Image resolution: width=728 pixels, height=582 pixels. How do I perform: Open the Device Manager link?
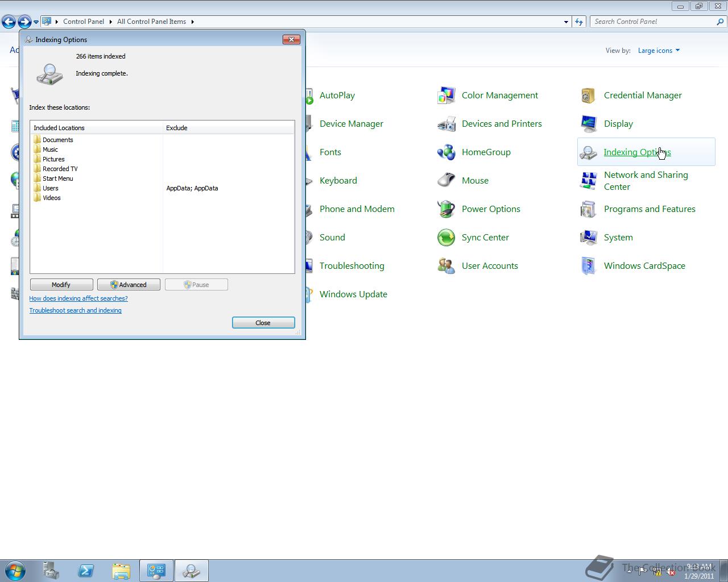tap(351, 124)
